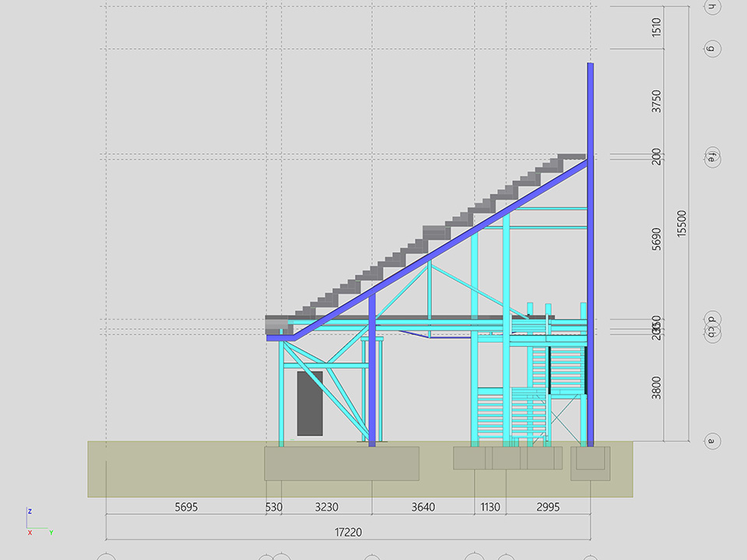The width and height of the screenshot is (747, 560).
Task: Click the 17220 overall width dimension
Action: (346, 533)
